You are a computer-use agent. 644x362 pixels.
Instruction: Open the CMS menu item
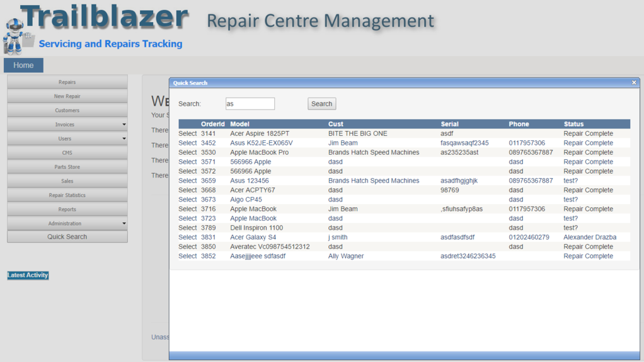[x=67, y=153]
